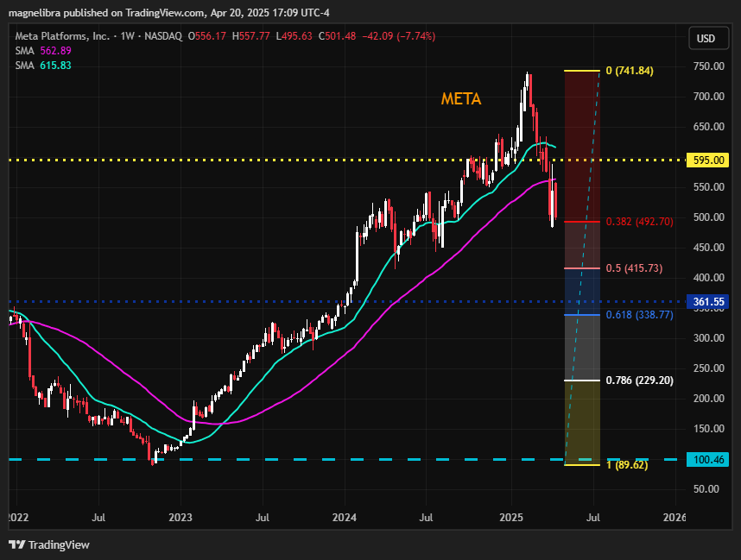Click the 150.00 price axis tick

(x=708, y=429)
